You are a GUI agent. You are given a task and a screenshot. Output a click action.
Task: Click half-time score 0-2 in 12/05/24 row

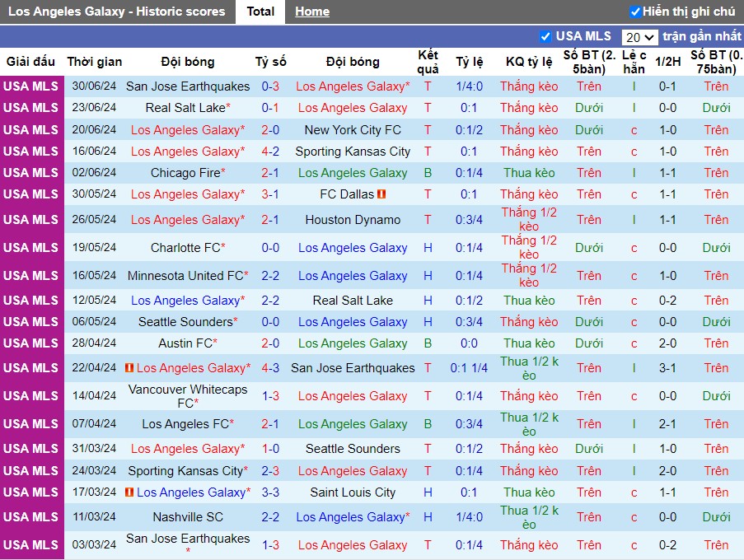click(x=667, y=300)
